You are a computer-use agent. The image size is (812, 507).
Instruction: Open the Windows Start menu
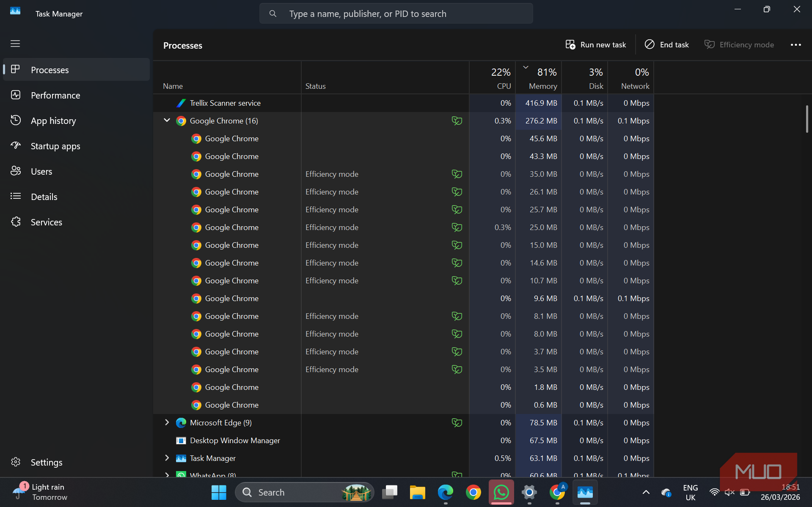point(219,492)
